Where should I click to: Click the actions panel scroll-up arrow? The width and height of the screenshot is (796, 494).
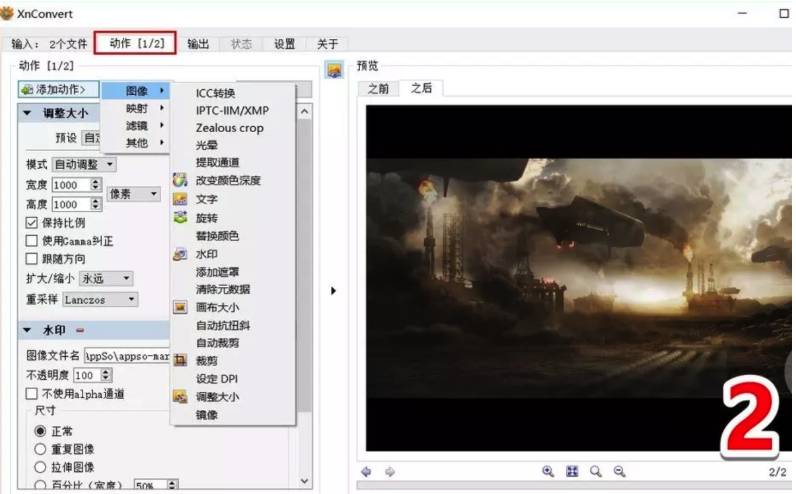(x=304, y=111)
